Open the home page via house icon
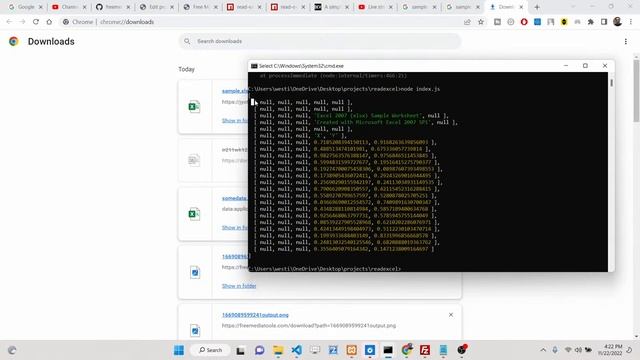The height and width of the screenshot is (360, 640). click(49, 22)
